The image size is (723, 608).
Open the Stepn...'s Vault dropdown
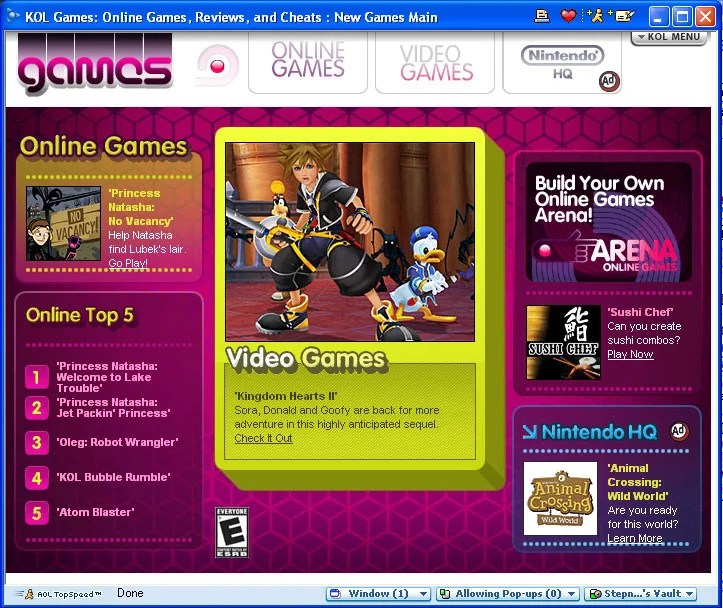(x=640, y=594)
